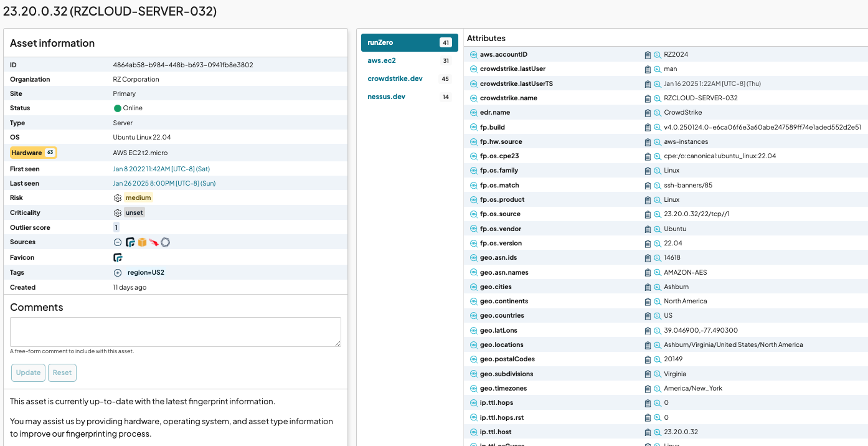Click the Nessus ring source icon
Screen dimensions: 868x446
pyautogui.click(x=165, y=242)
